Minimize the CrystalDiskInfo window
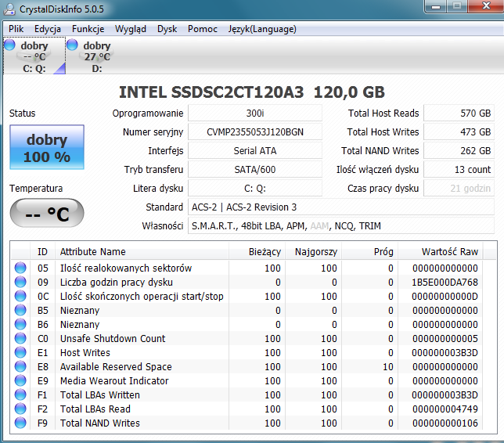Image resolution: width=504 pixels, height=443 pixels. click(x=436, y=6)
